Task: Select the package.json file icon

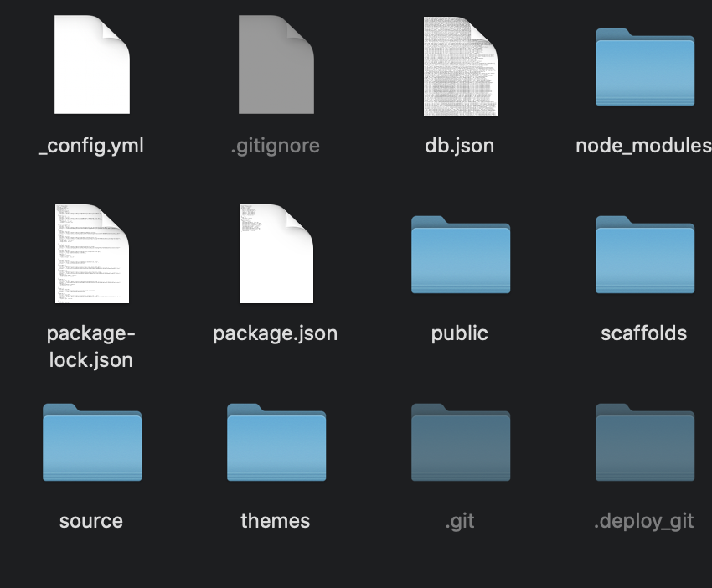Action: (276, 253)
